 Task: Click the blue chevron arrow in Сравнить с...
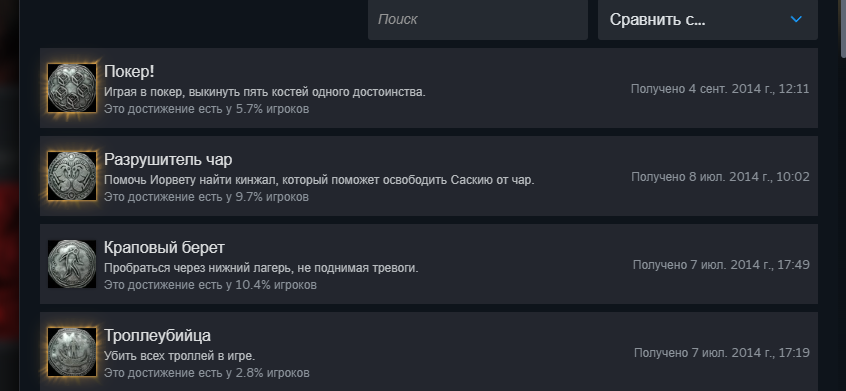point(796,19)
